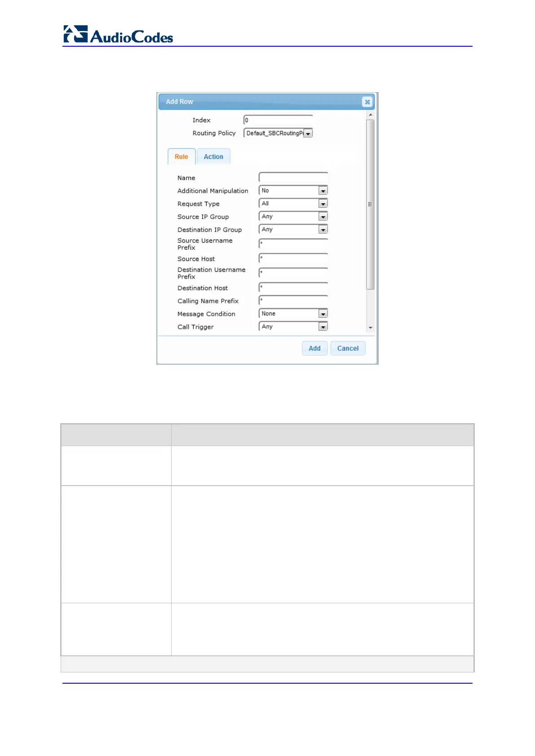Click the Destination Username Prefix field
Screen dimensions: 535x756
click(x=293, y=273)
